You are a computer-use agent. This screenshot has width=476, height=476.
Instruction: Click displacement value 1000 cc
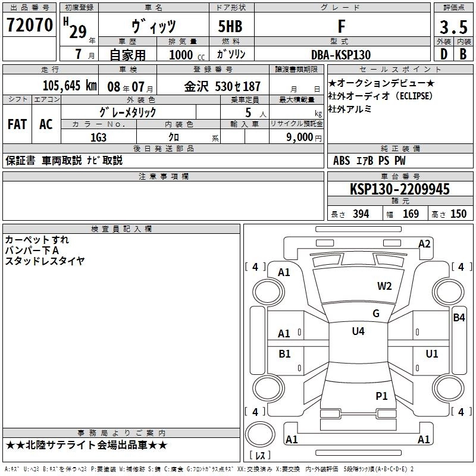187,55
